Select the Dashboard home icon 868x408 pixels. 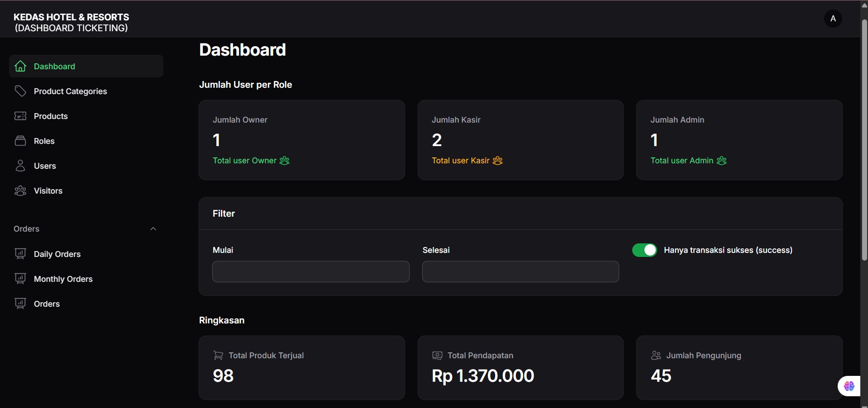(20, 66)
